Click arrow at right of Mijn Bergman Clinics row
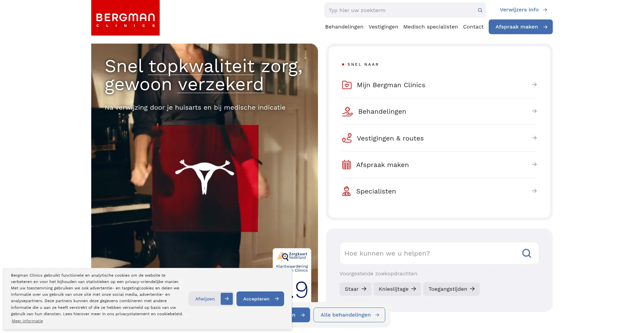This screenshot has height=333, width=644. pos(534,85)
